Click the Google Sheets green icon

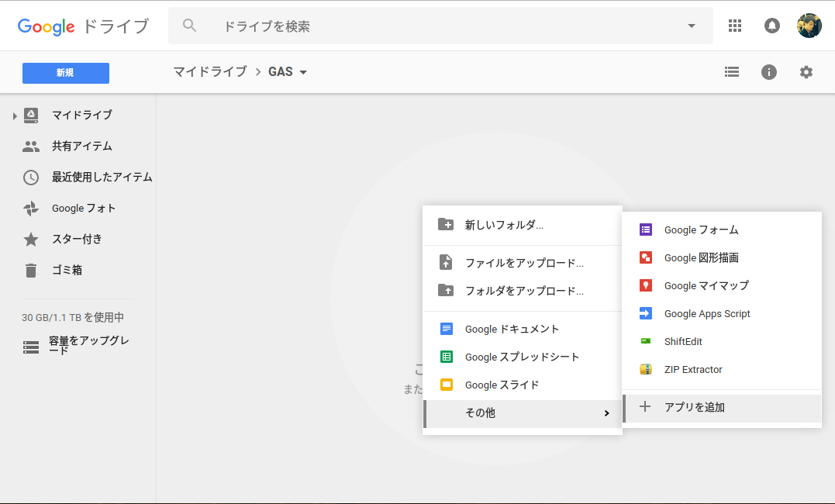coord(447,357)
